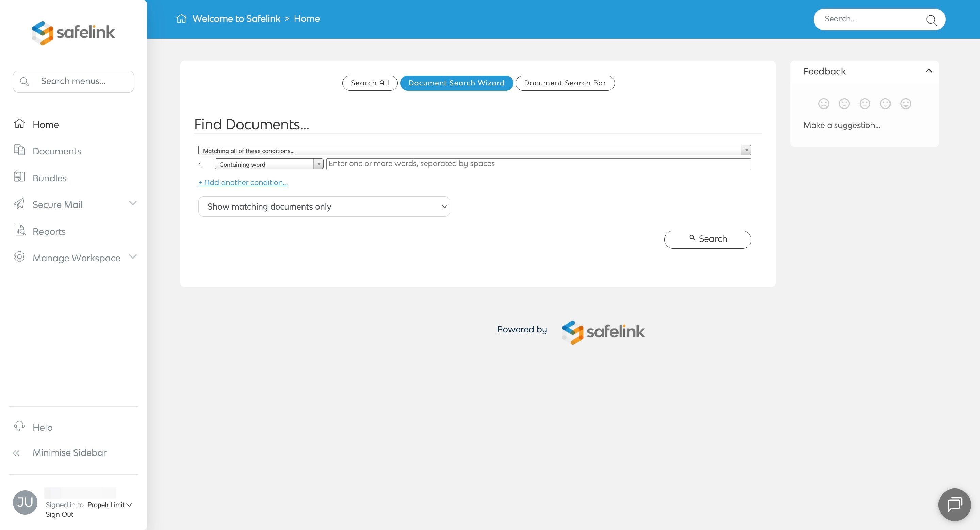Click the Help headset icon

[19, 426]
